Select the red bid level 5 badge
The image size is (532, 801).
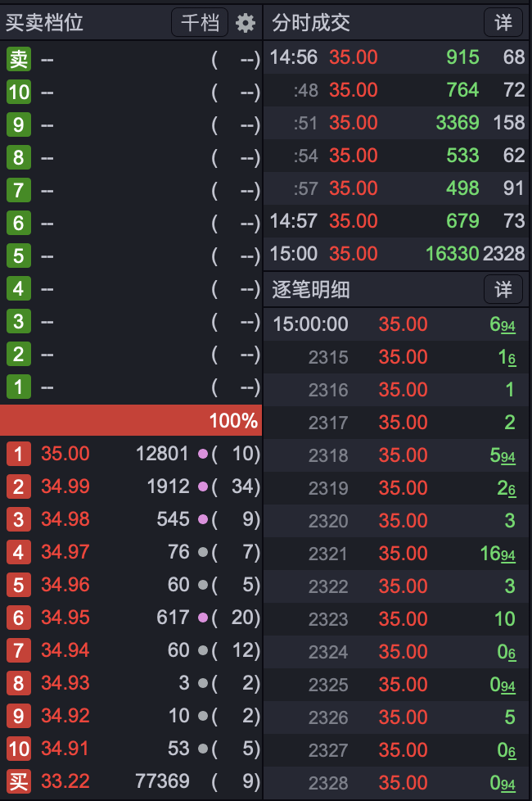point(19,585)
